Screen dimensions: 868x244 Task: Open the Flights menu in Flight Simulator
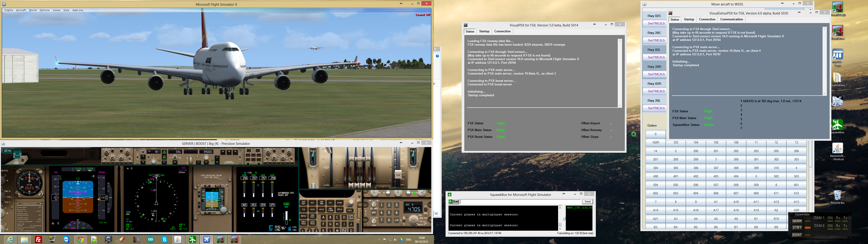pos(9,10)
